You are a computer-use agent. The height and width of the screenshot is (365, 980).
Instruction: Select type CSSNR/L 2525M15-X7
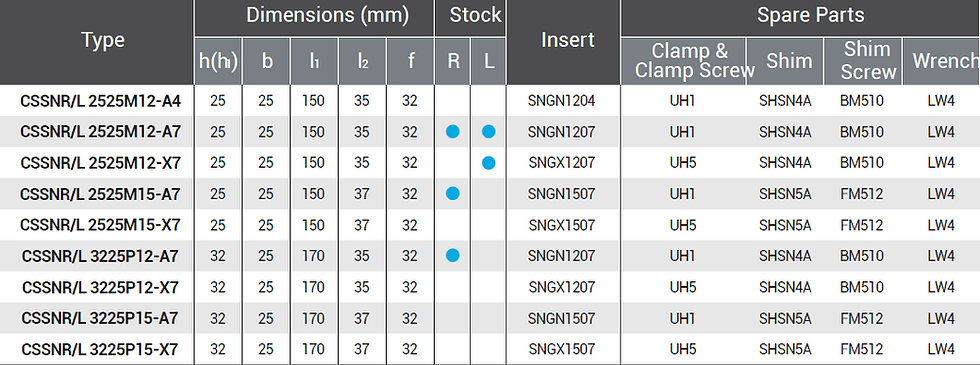coord(101,224)
